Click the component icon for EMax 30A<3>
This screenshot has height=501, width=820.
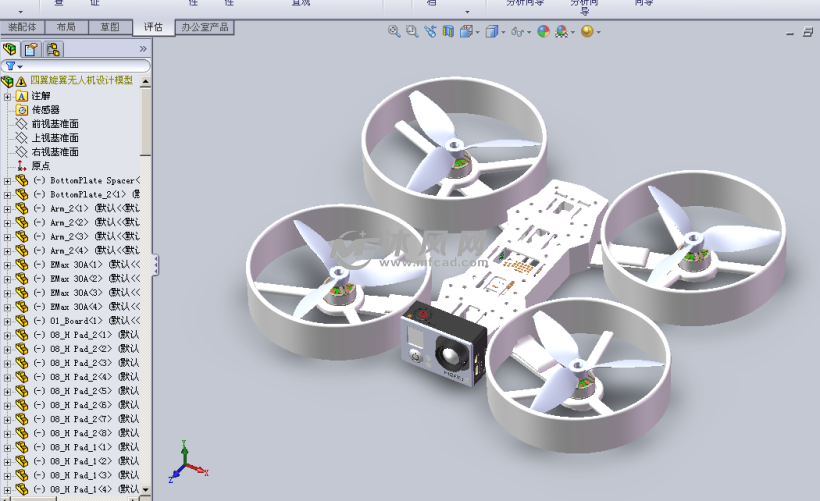tap(21, 293)
